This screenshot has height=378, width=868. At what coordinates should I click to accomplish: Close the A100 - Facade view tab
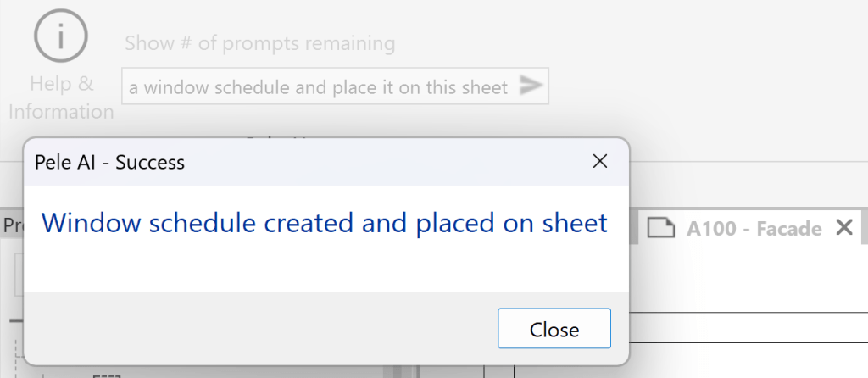(x=843, y=227)
